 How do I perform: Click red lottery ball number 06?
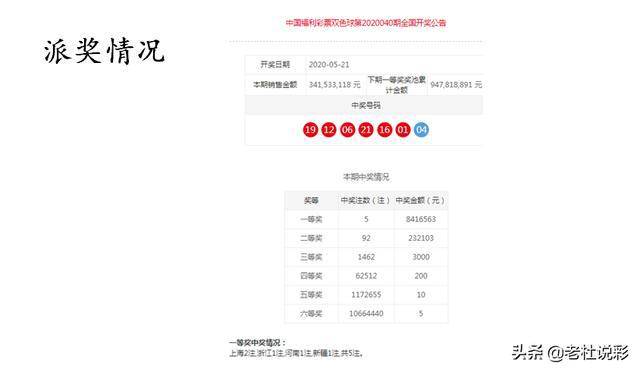[347, 130]
